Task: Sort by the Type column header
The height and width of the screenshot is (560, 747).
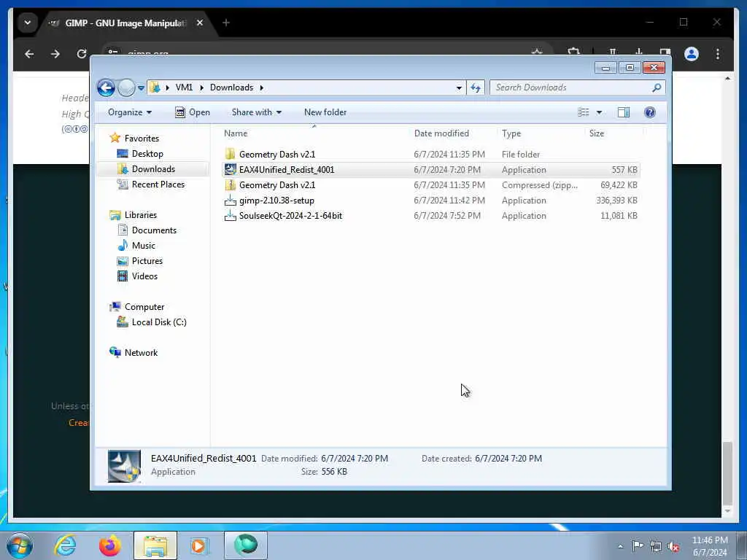Action: (x=511, y=133)
